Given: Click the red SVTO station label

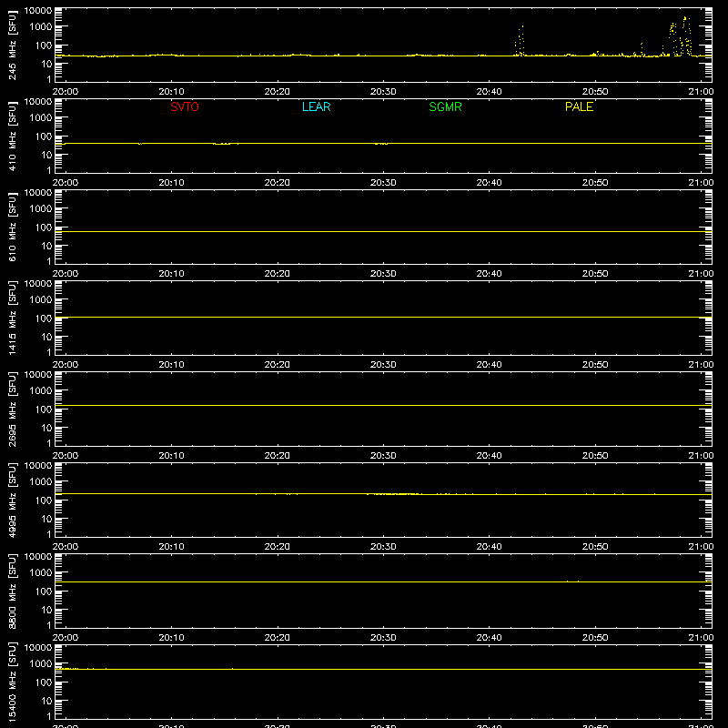Looking at the screenshot, I should [x=185, y=106].
